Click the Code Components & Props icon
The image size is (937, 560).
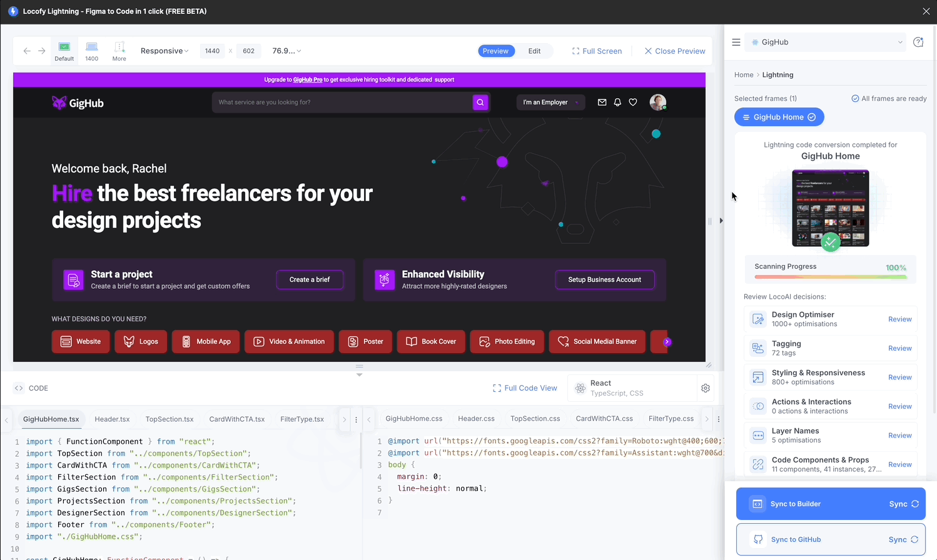[758, 464]
